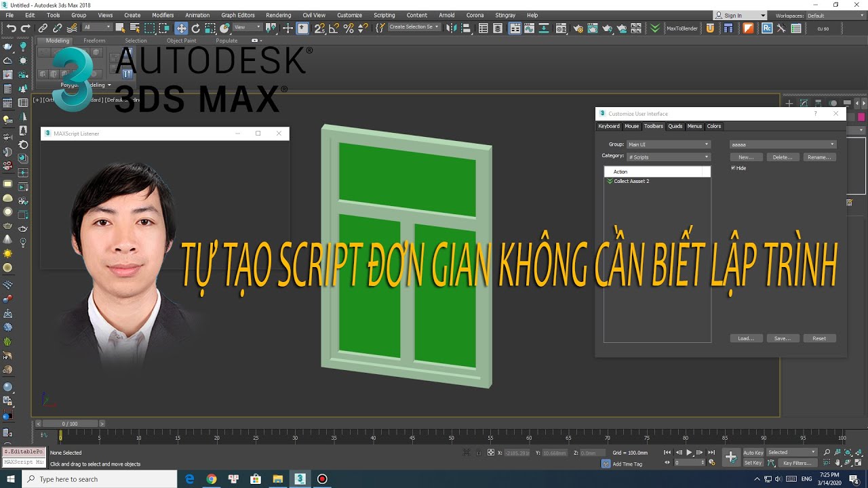Open the Mirror tool
868x488 pixels.
tap(450, 28)
